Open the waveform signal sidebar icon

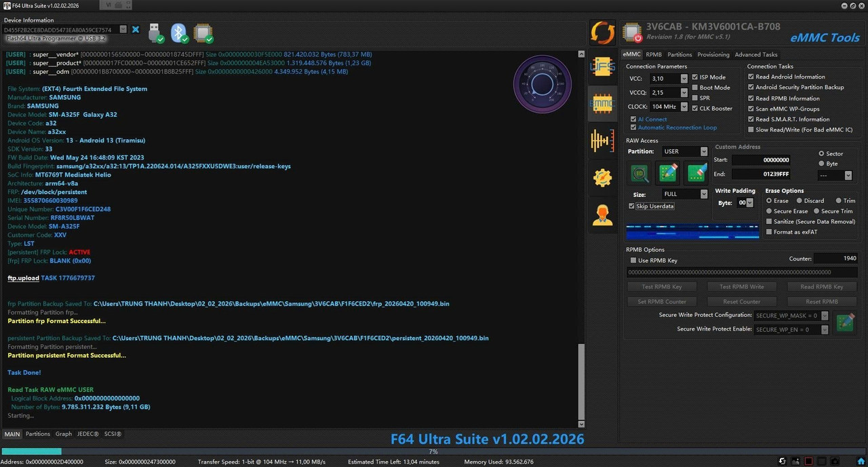click(x=602, y=141)
